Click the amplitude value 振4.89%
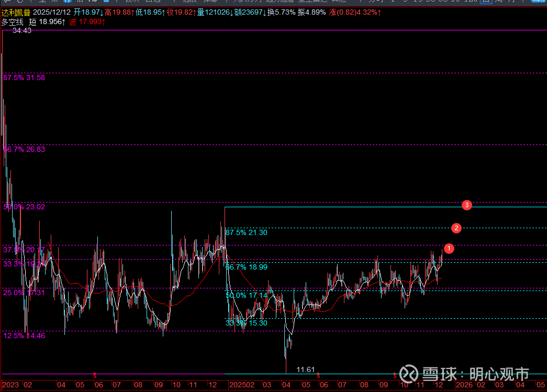Viewport: 547px width, 392px height. tap(311, 12)
